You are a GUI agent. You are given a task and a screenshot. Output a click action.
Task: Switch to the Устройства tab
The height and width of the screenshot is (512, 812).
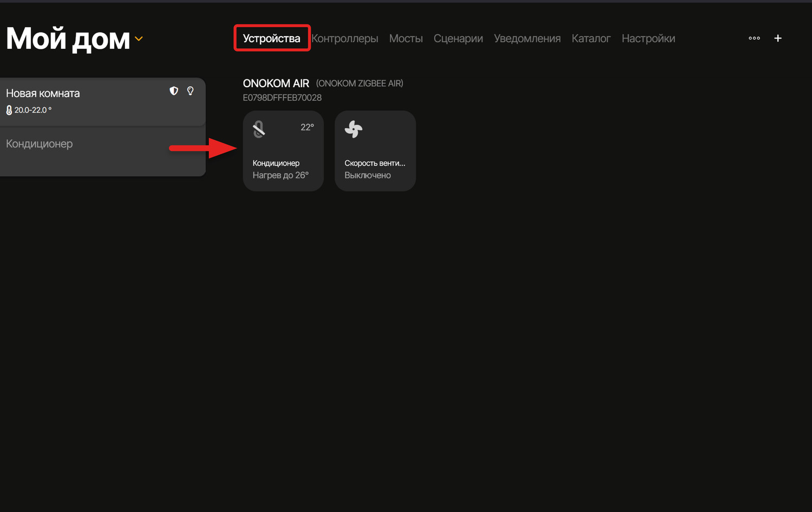pos(271,38)
